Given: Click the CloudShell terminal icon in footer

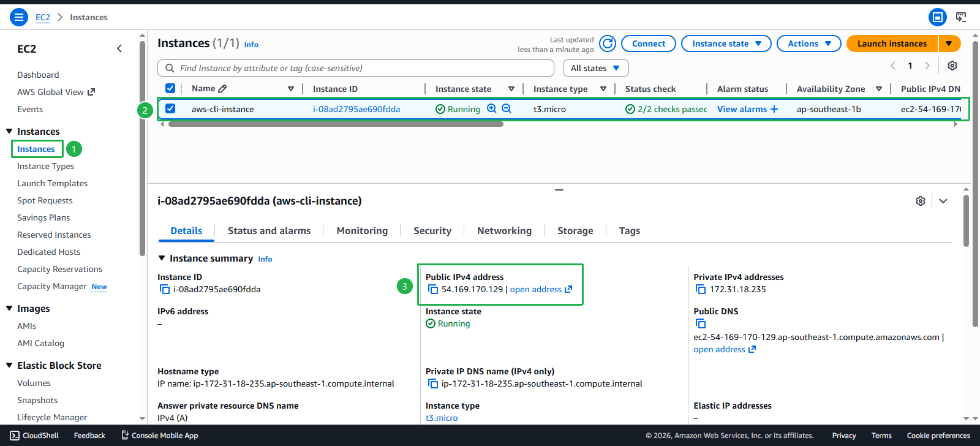Looking at the screenshot, I should tap(16, 436).
